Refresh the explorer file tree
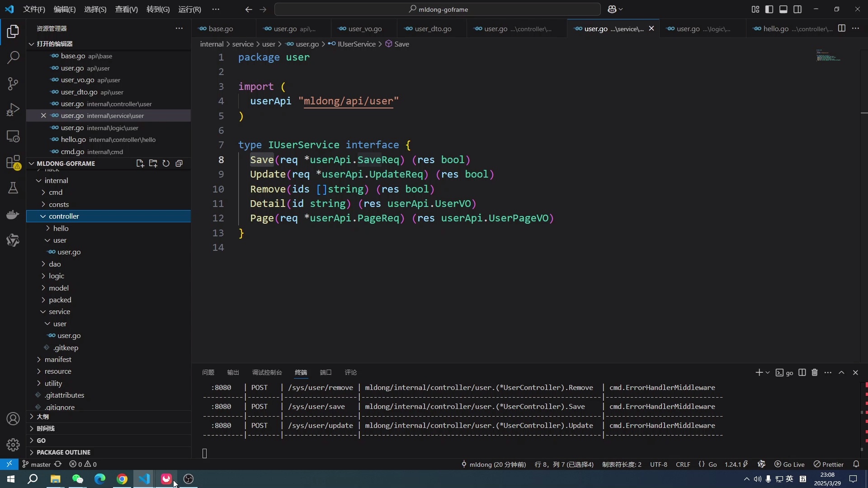This screenshot has width=868, height=488. (166, 164)
